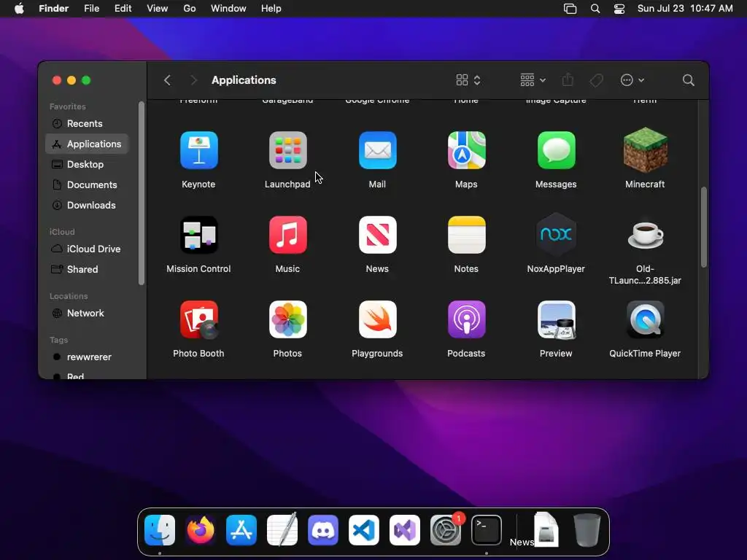Select the Photos app icon
The width and height of the screenshot is (747, 560).
tap(287, 319)
